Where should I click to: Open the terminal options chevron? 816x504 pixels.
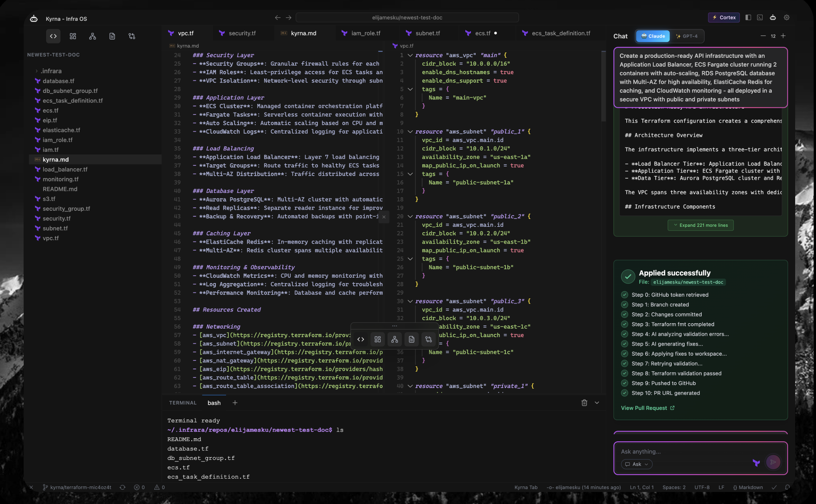click(x=596, y=402)
